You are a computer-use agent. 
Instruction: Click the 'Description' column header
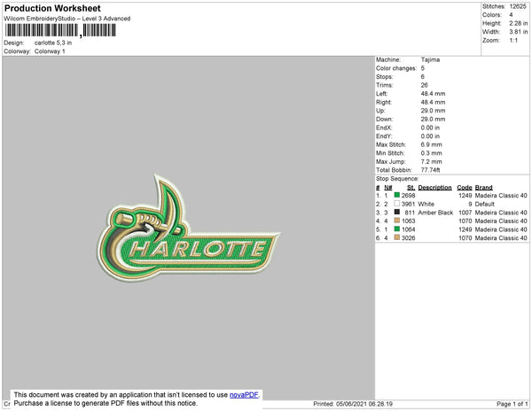[x=435, y=188]
